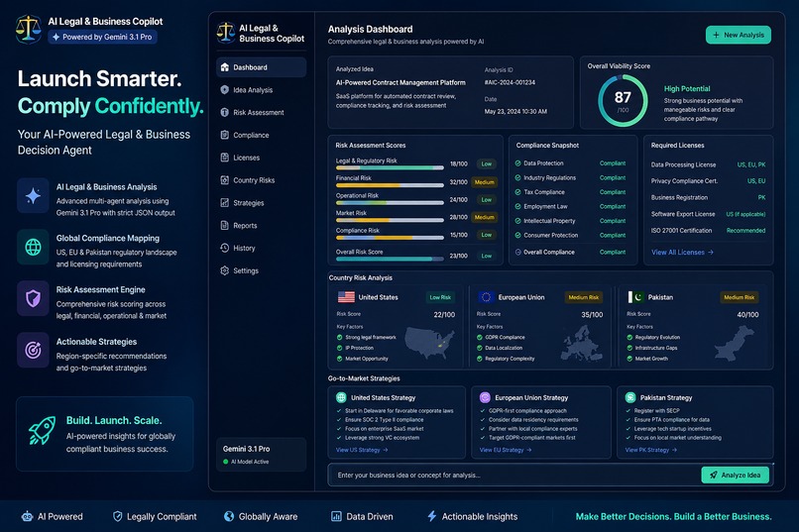Click the Consumer Protection check icon
The image size is (799, 532).
coord(518,235)
